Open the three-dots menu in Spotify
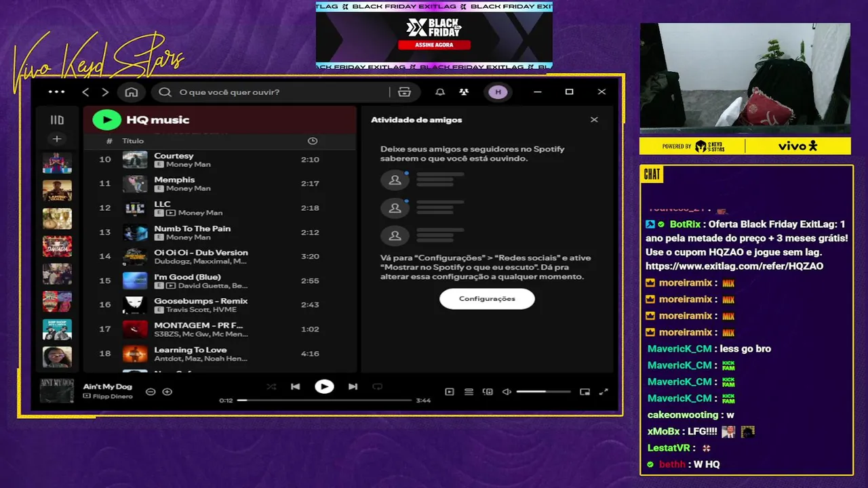Screen dimensions: 868x488 pos(57,92)
